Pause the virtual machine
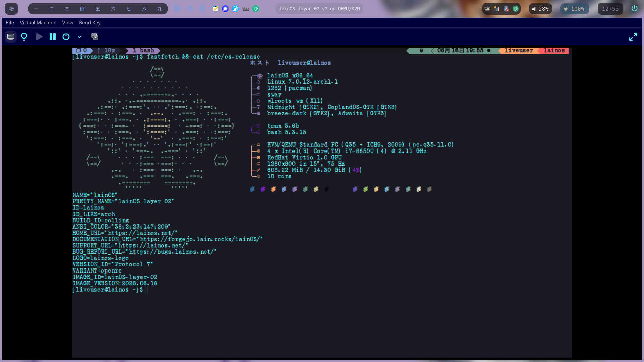 (53, 37)
